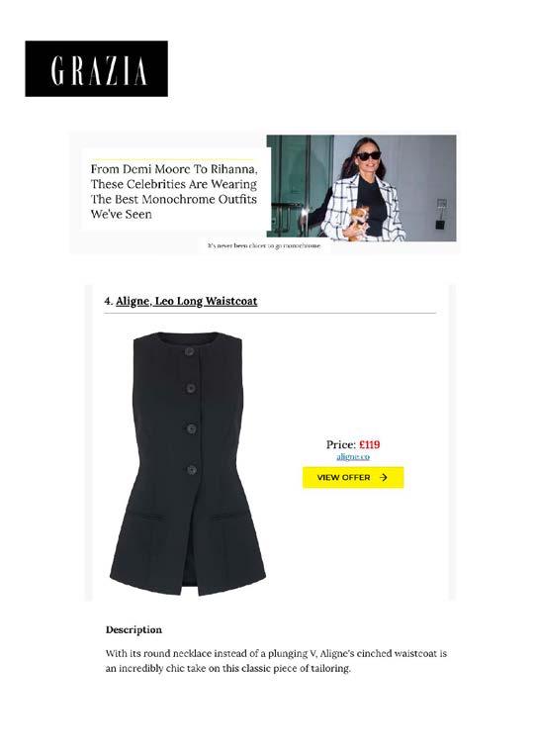The width and height of the screenshot is (535, 756).
Task: Click the arrow icon in View Offer button
Action: [x=384, y=477]
